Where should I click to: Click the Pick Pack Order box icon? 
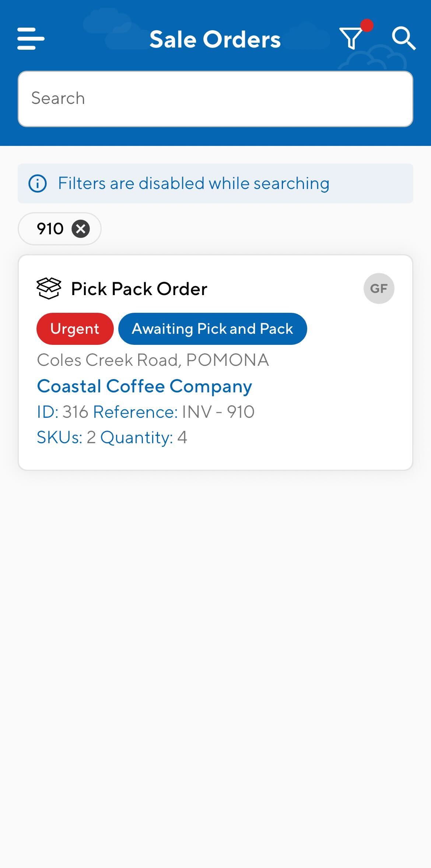click(x=49, y=288)
